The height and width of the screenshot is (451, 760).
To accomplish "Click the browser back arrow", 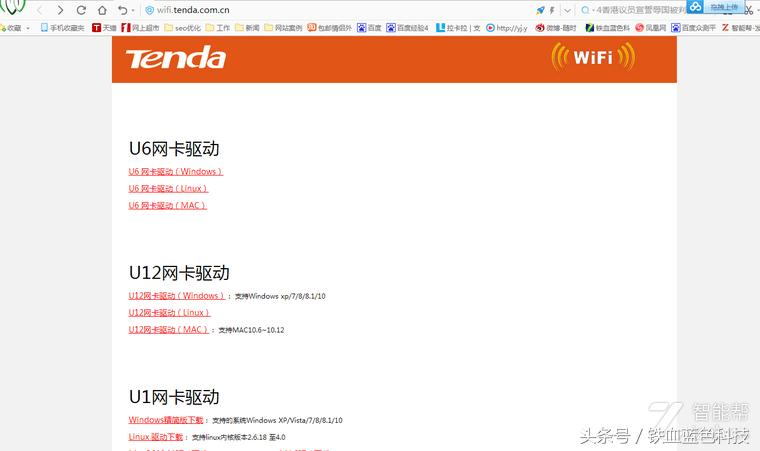I will [39, 10].
